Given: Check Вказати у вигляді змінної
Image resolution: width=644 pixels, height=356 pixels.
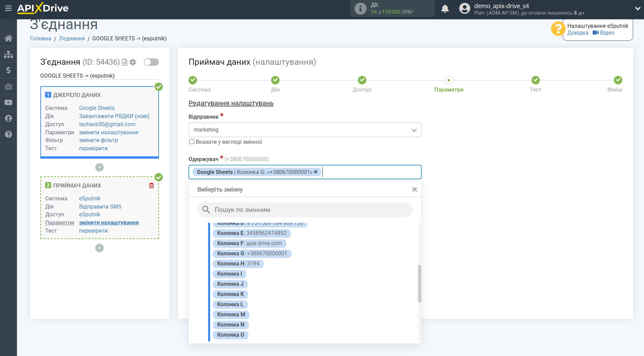Looking at the screenshot, I should coord(192,142).
